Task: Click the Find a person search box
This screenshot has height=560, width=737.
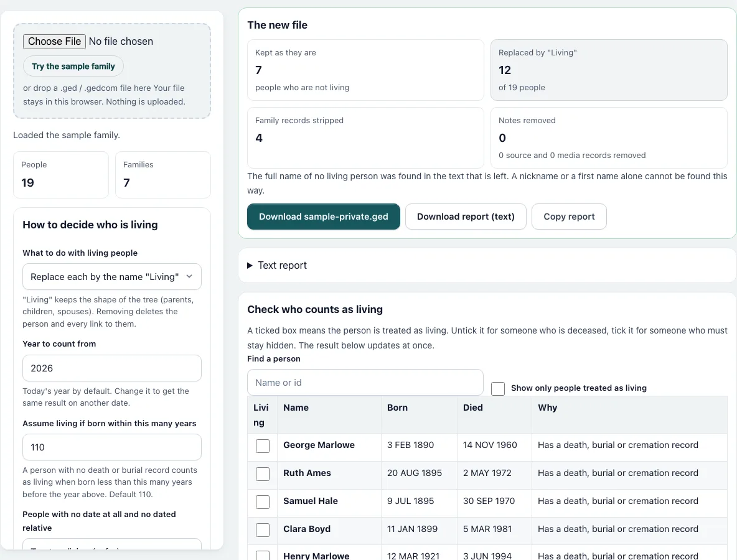Action: click(365, 383)
